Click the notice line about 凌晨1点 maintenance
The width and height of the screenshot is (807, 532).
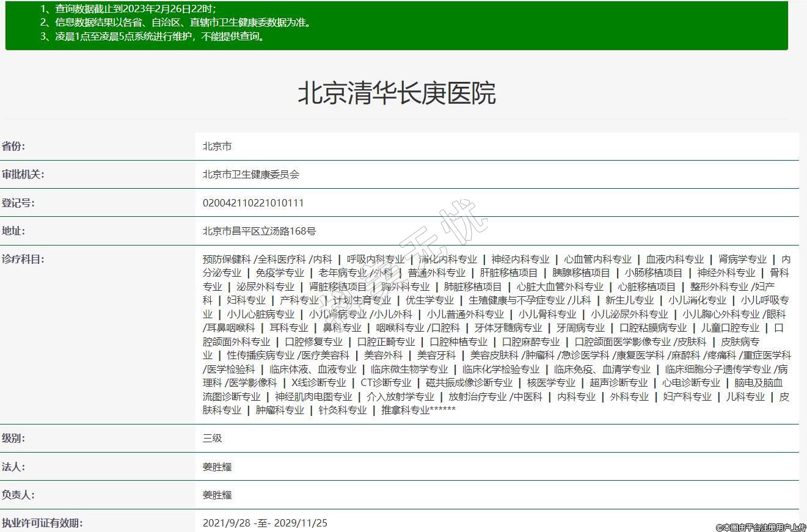153,36
